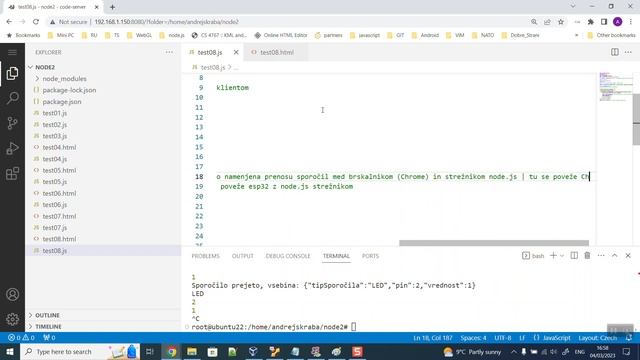Switch to the OUTPUT panel tab
Screen dimensions: 640x360
pyautogui.click(x=242, y=256)
